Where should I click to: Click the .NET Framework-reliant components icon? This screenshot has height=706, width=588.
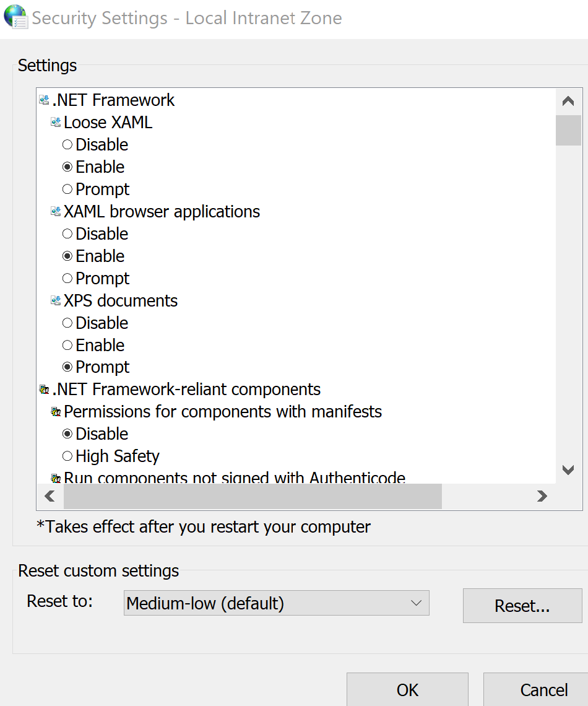coord(44,390)
